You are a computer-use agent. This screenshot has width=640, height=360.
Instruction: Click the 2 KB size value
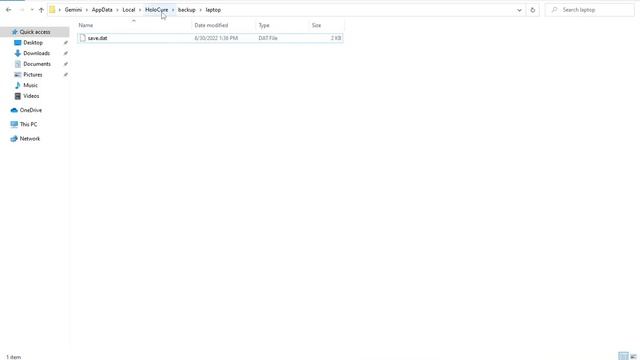[x=336, y=38]
